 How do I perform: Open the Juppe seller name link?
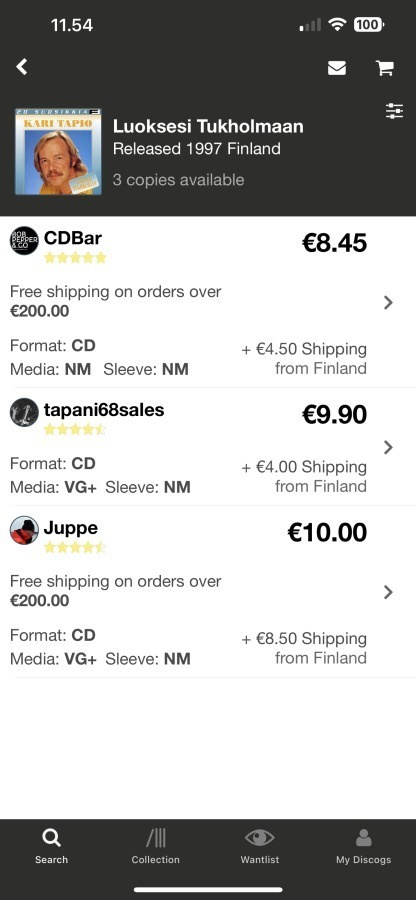point(71,527)
